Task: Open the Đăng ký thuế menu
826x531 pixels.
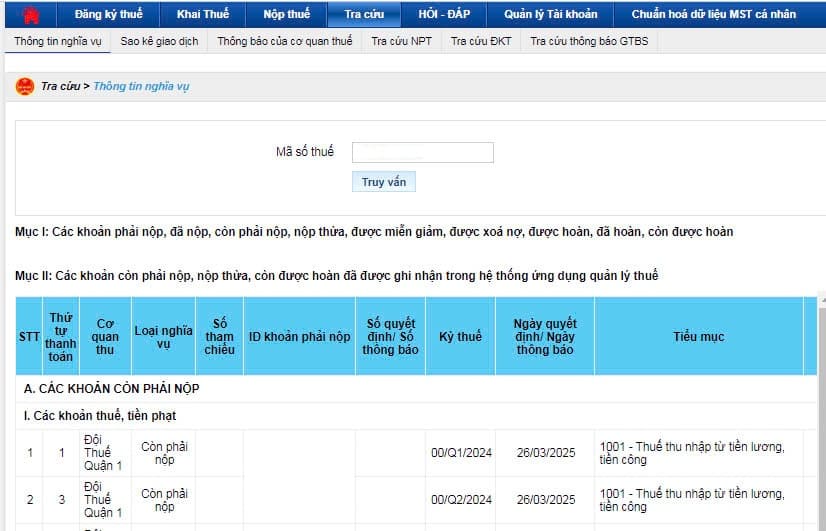Action: click(108, 14)
